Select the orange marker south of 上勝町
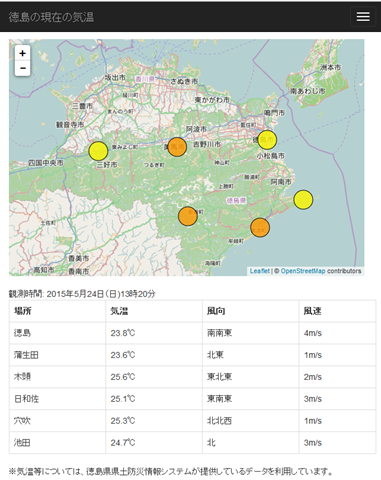Viewport: 381px width, 480px height. (188, 216)
